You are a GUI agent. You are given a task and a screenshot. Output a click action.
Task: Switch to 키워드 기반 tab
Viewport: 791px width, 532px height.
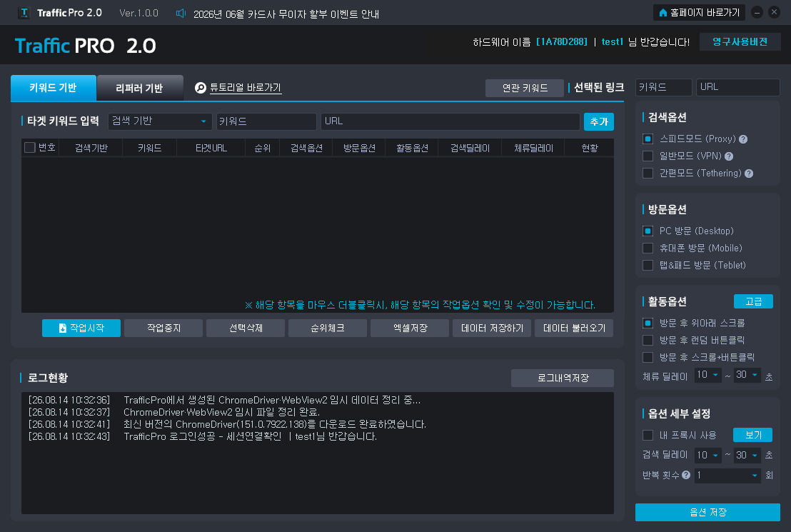(54, 88)
